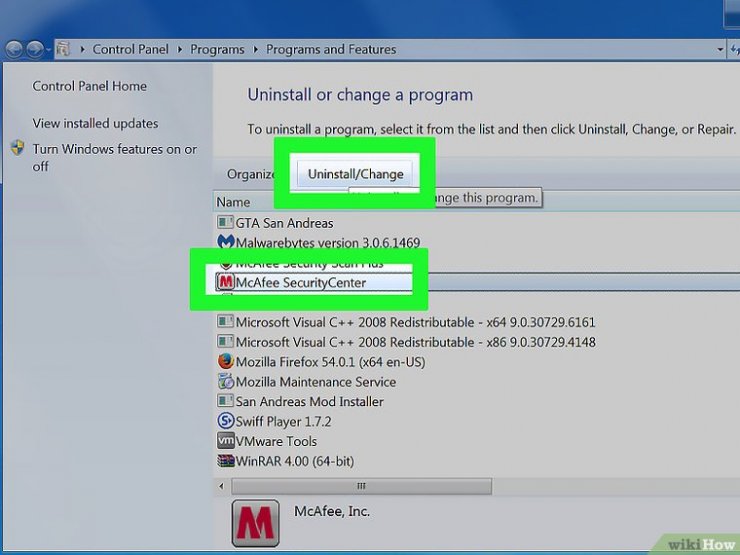Image resolution: width=740 pixels, height=555 pixels.
Task: Expand the root arrow before Control Panel breadcrumb
Action: coord(82,50)
